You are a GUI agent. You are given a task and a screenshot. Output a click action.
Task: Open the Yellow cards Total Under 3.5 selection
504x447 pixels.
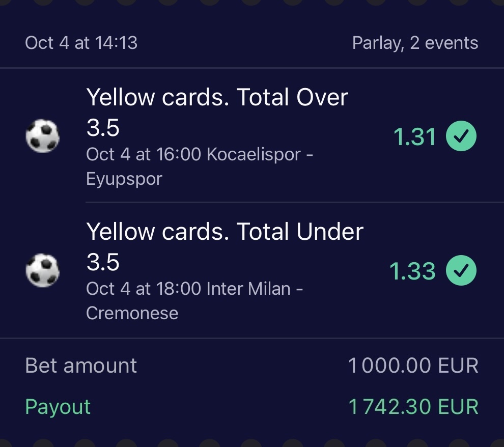click(225, 246)
